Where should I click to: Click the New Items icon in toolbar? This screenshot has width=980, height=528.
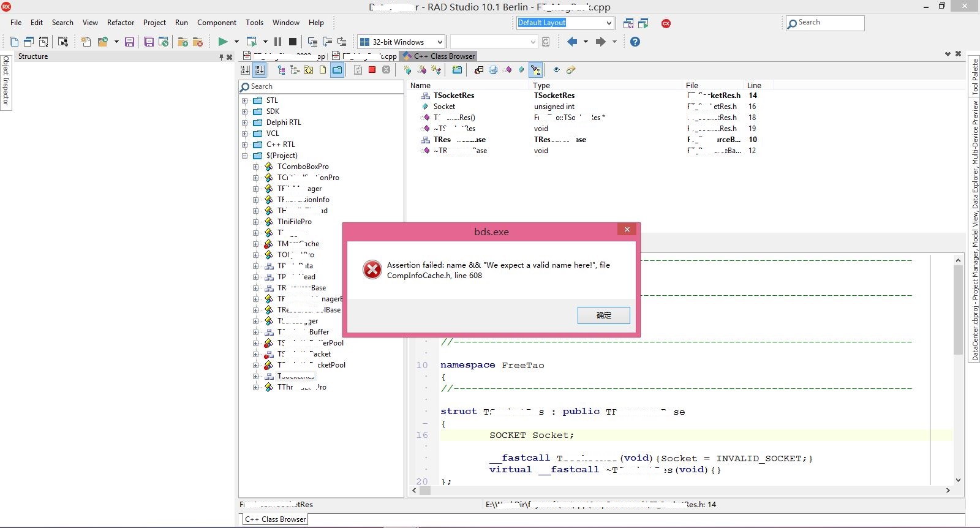click(86, 42)
